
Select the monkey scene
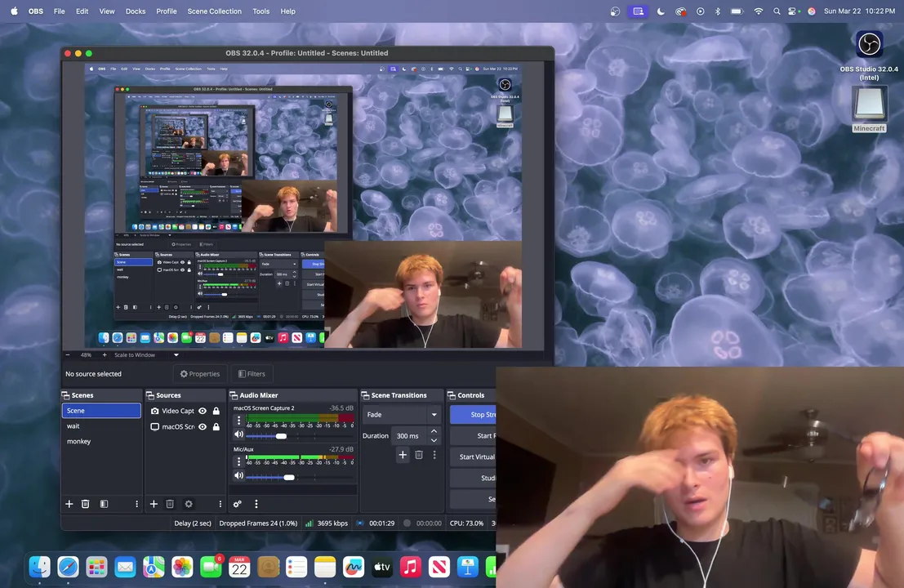[101, 442]
